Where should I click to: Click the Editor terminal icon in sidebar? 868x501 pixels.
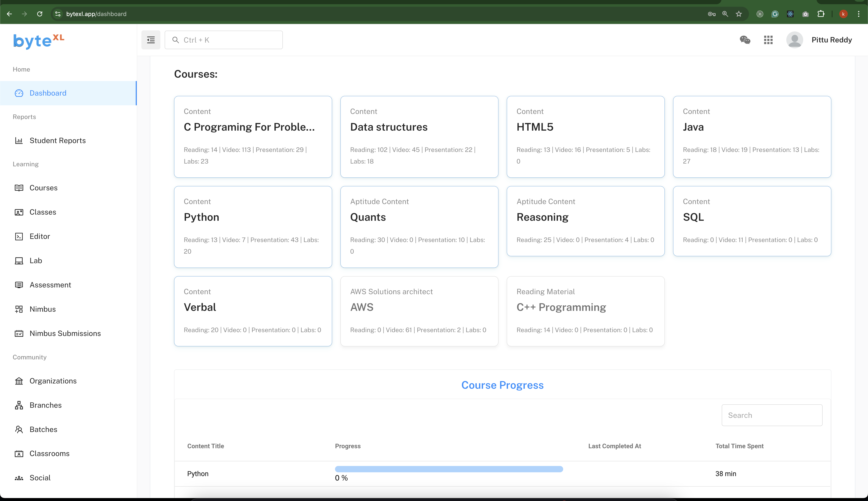[19, 236]
